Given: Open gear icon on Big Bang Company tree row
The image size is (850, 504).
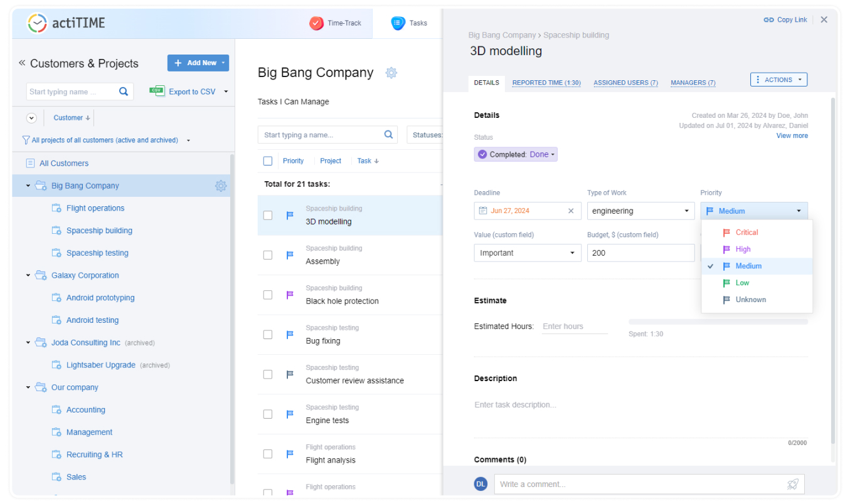Looking at the screenshot, I should point(221,186).
